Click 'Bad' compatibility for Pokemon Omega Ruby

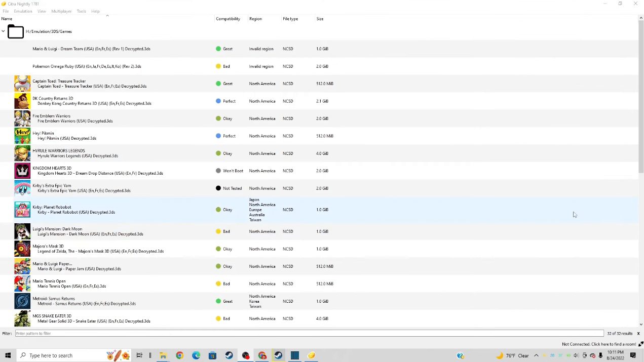226,66
